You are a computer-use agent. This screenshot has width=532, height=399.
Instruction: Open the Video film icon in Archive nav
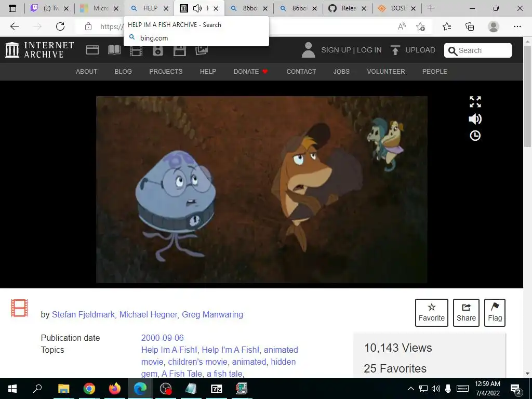coord(136,51)
